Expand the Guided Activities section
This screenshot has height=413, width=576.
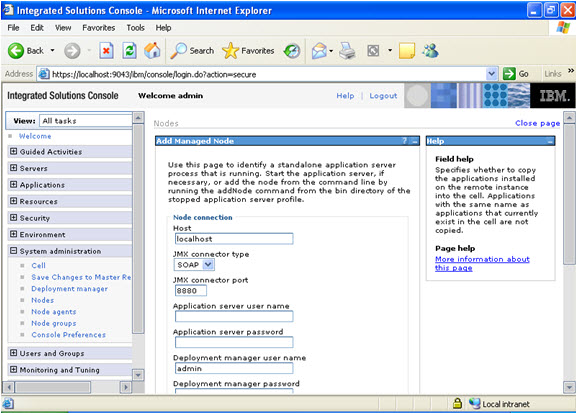tap(14, 151)
